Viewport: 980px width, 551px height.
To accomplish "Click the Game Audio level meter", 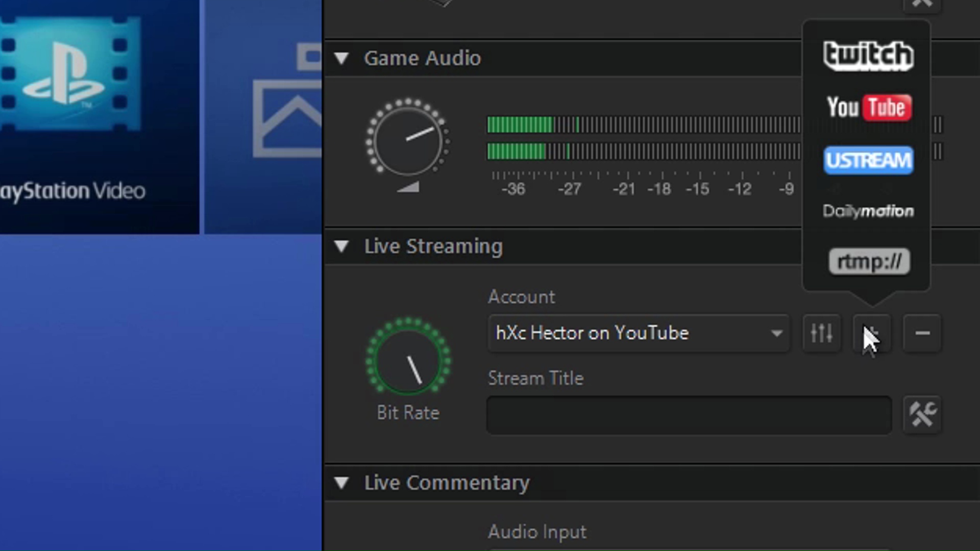I will pos(644,138).
